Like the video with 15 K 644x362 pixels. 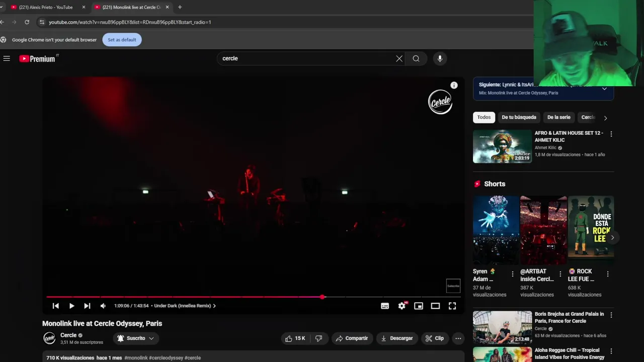click(295, 338)
